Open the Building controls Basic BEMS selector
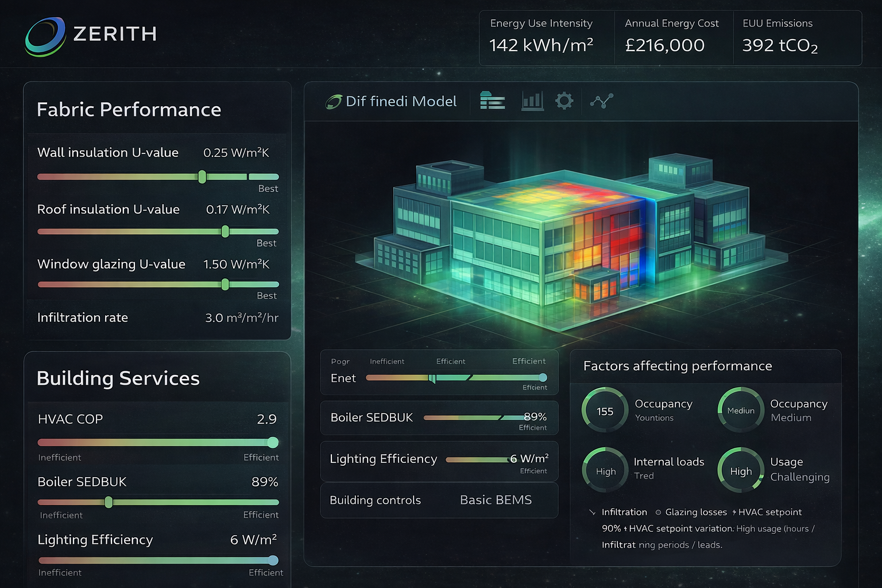 (495, 500)
